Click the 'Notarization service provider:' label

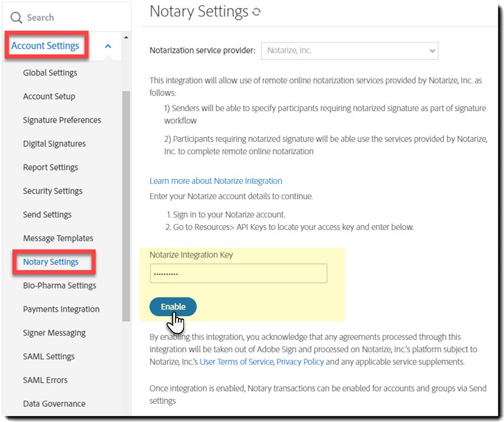[202, 50]
